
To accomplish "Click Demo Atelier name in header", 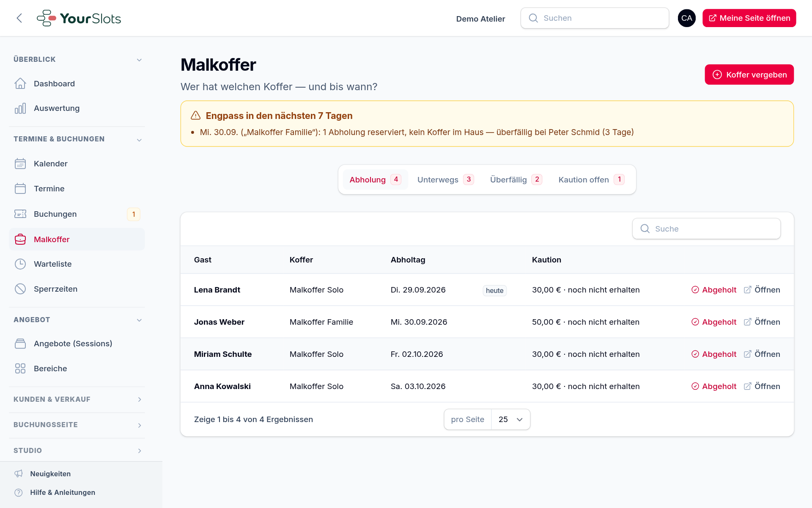I will [480, 19].
